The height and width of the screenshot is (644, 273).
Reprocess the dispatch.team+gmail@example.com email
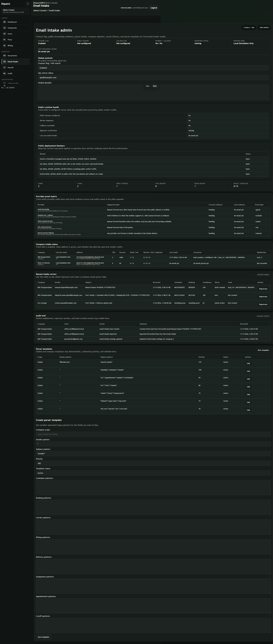click(x=263, y=297)
